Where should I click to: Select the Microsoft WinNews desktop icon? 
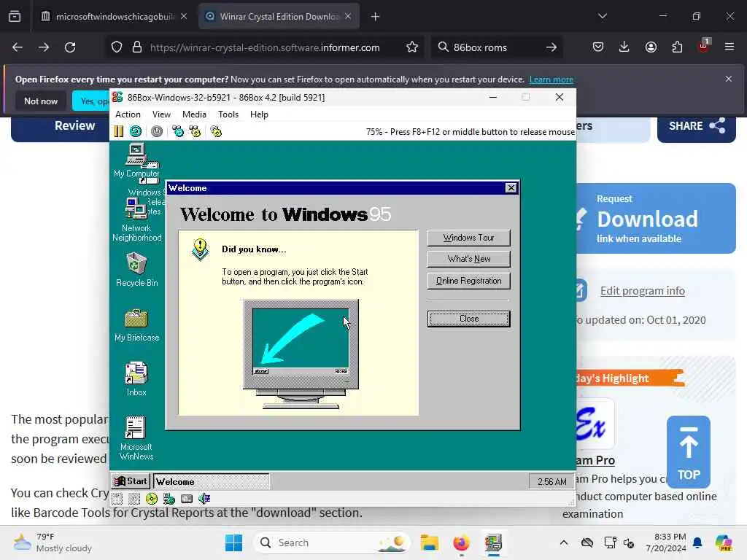point(136,438)
